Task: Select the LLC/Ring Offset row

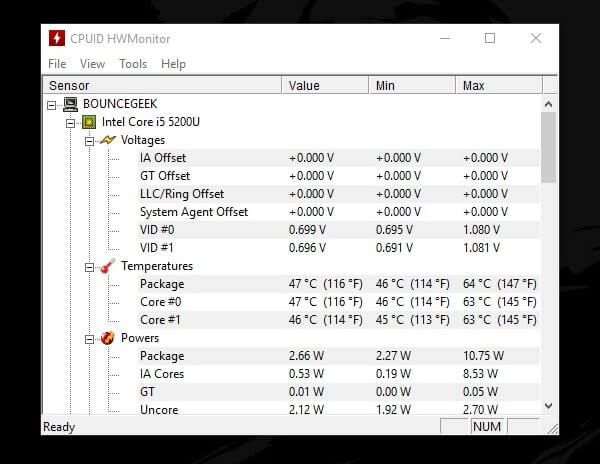Action: point(339,194)
